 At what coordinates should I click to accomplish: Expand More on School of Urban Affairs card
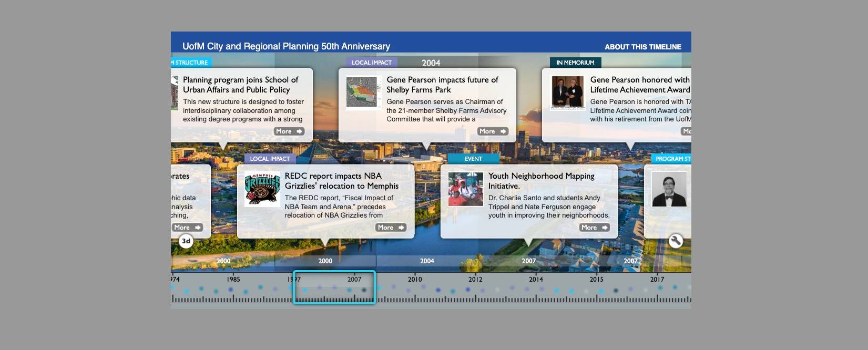pyautogui.click(x=289, y=131)
